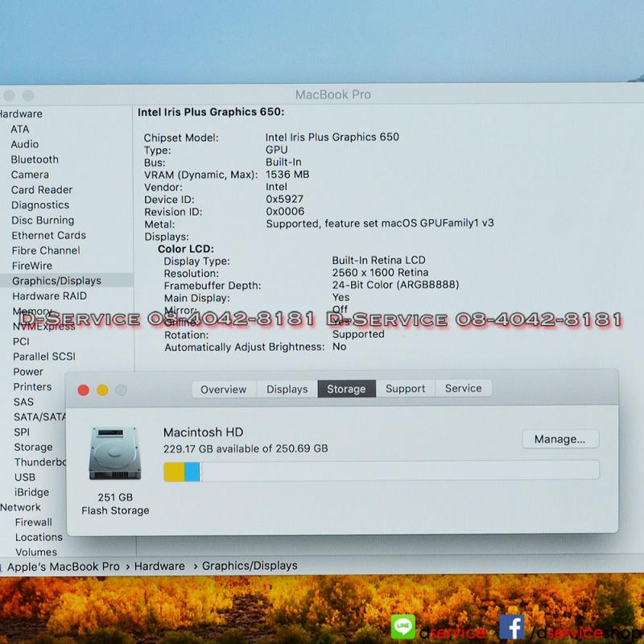Open the Overview tab in About This Mac
This screenshot has width=644, height=644.
pyautogui.click(x=224, y=390)
